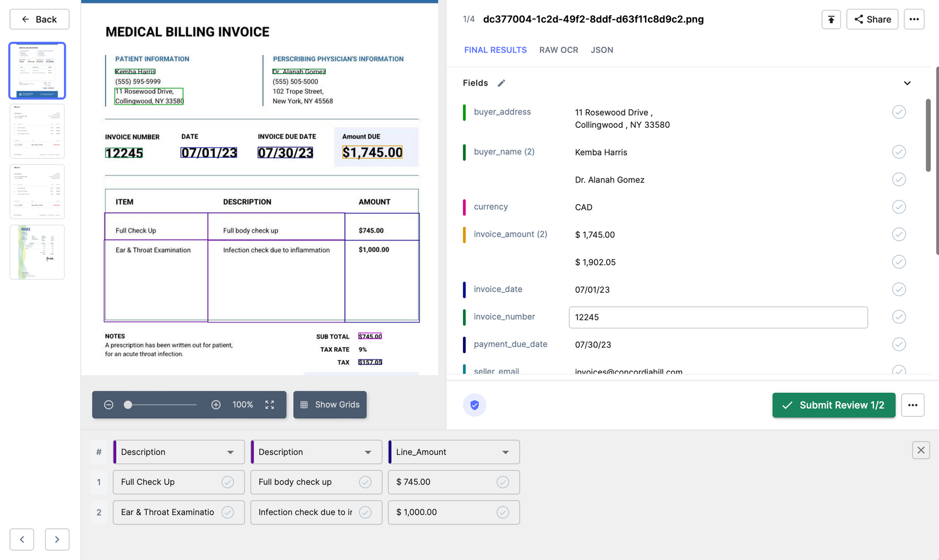939x560 pixels.
Task: Click the export/upload icon near Share
Action: pos(831,19)
